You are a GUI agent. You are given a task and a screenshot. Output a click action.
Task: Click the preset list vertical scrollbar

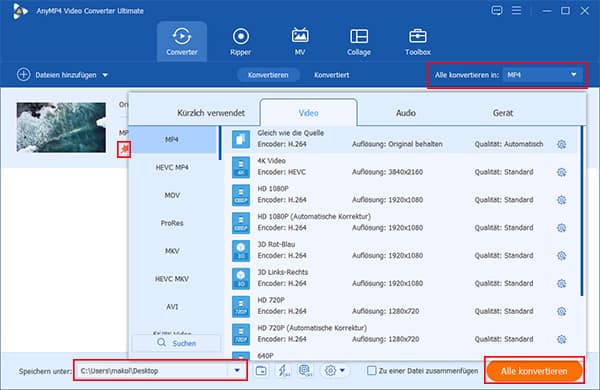pyautogui.click(x=582, y=211)
